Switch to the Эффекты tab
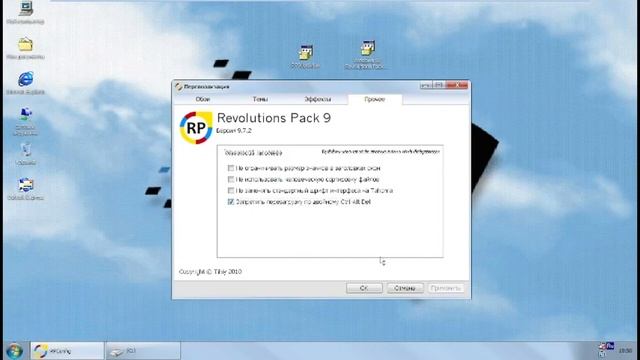Viewport: 640px width, 360px height. click(318, 99)
